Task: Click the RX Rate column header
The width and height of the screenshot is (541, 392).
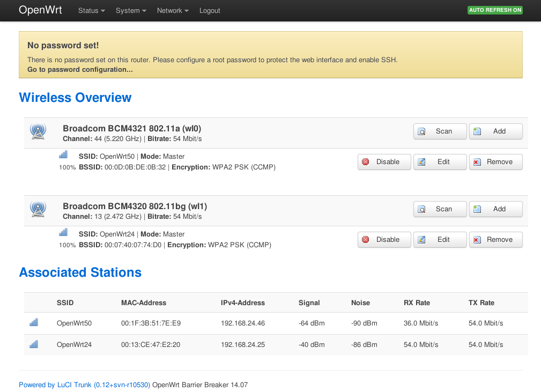Action: click(417, 302)
